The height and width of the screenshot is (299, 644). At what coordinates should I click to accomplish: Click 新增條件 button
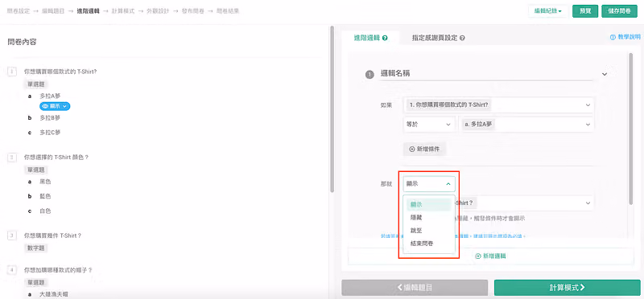click(x=424, y=149)
